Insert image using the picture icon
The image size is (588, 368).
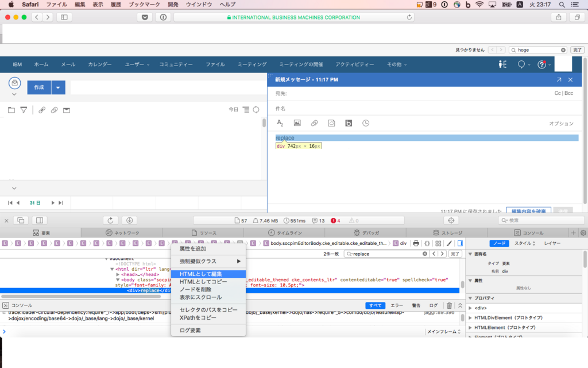click(x=297, y=123)
